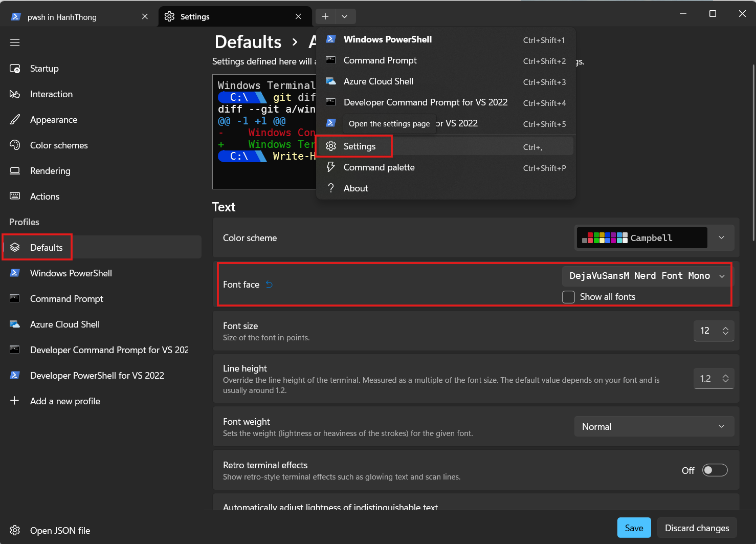
Task: Click the reset arrow beside Font face
Action: [269, 285]
